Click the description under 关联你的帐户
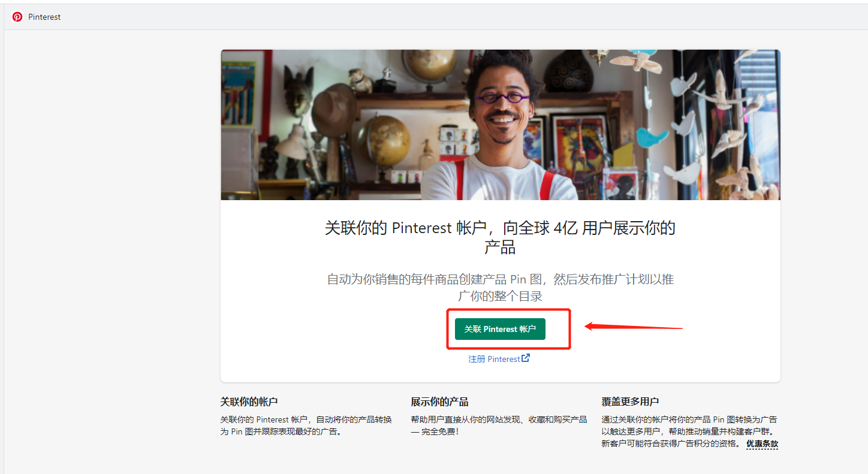868x474 pixels. click(306, 425)
